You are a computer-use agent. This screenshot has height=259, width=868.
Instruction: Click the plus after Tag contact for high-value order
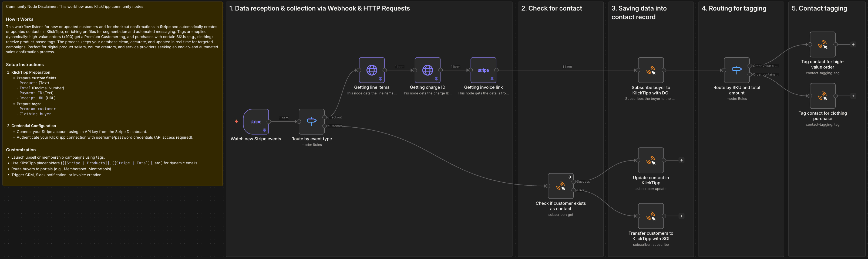tap(853, 44)
